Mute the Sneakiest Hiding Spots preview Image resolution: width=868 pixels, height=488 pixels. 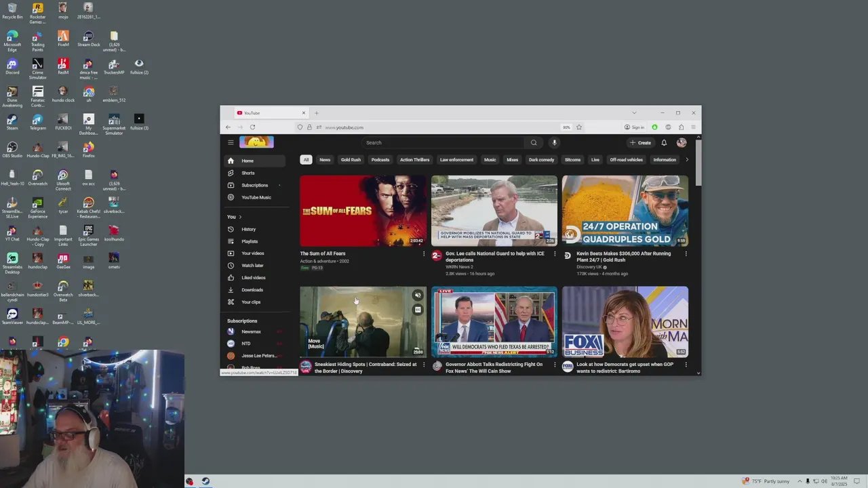click(x=418, y=296)
